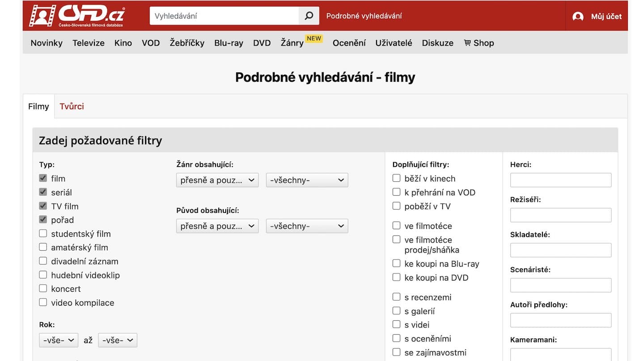Uncheck the film type checkbox

click(x=43, y=178)
